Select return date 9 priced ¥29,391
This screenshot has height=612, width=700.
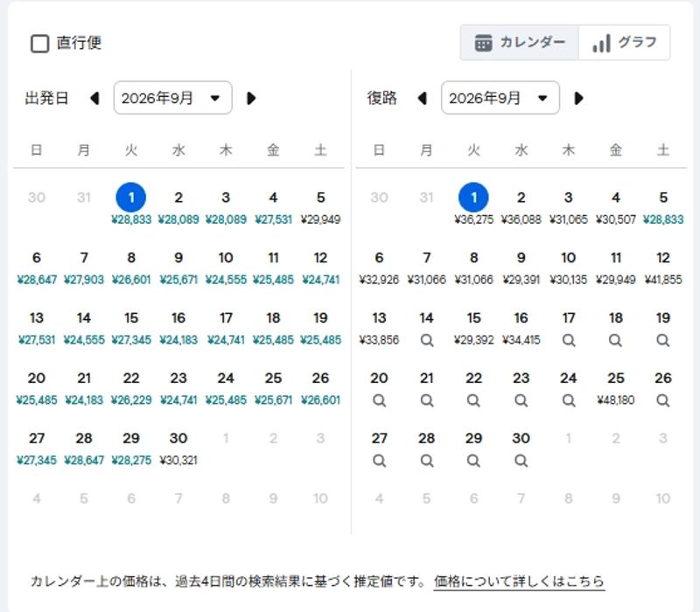(521, 267)
